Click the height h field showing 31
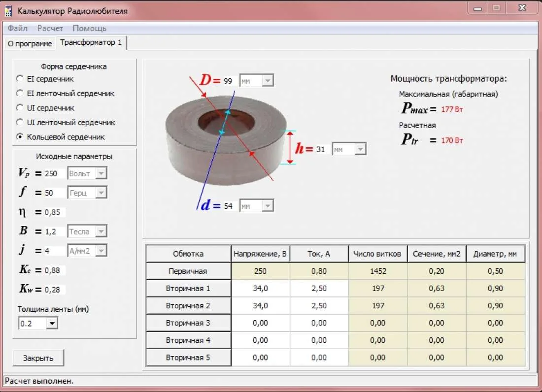Viewport: 542px width, 392px height. [x=322, y=149]
